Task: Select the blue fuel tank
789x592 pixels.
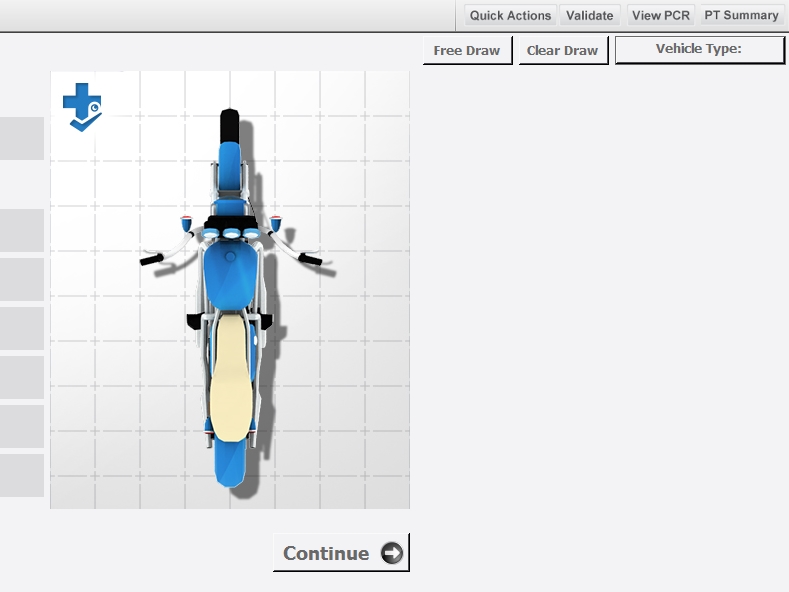Action: 230,276
